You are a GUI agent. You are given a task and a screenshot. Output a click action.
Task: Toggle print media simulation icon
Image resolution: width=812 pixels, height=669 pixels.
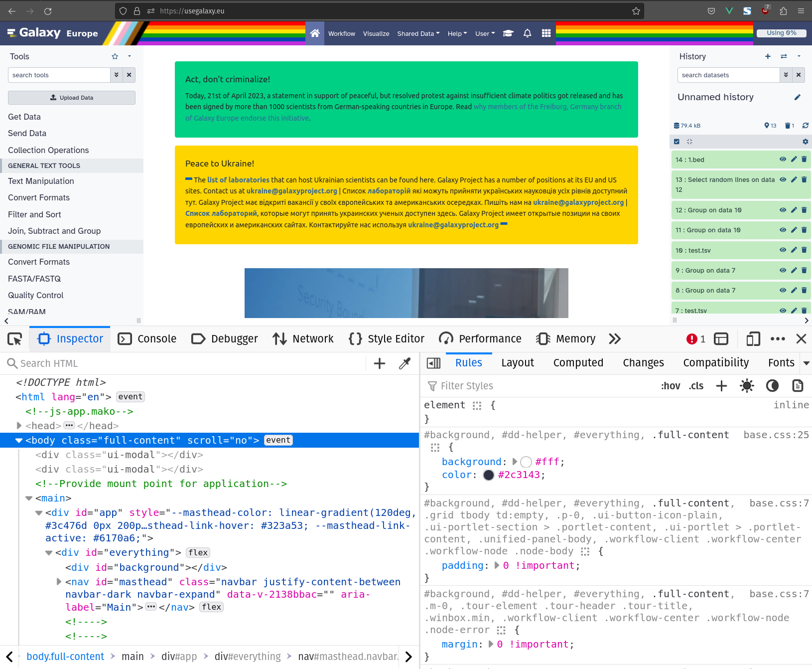(x=798, y=385)
